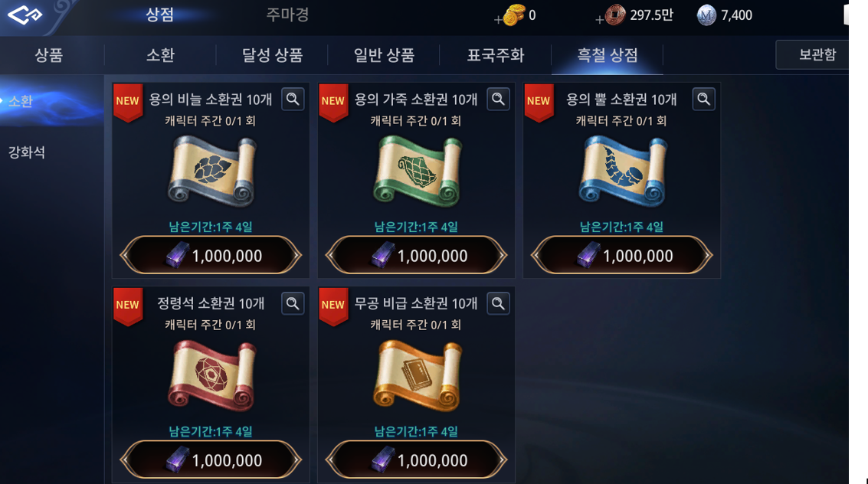This screenshot has height=484, width=868.
Task: Tap the silver M currency icon
Action: pyautogui.click(x=706, y=15)
